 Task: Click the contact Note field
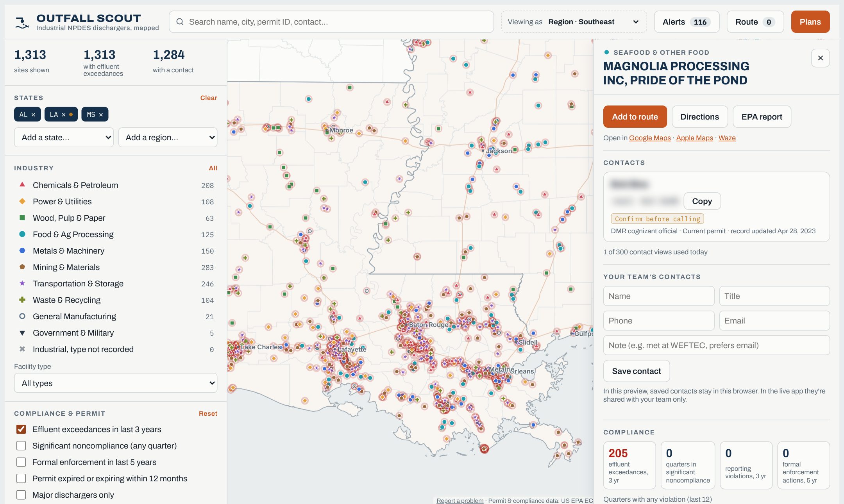717,345
